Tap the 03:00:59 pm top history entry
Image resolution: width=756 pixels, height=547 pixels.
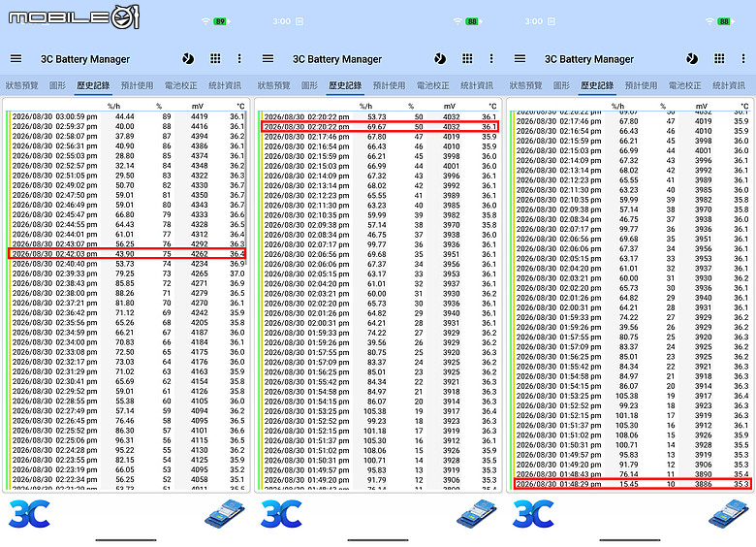tap(127, 116)
